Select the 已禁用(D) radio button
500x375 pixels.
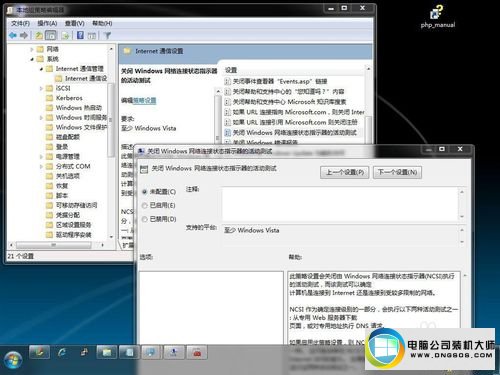(144, 219)
